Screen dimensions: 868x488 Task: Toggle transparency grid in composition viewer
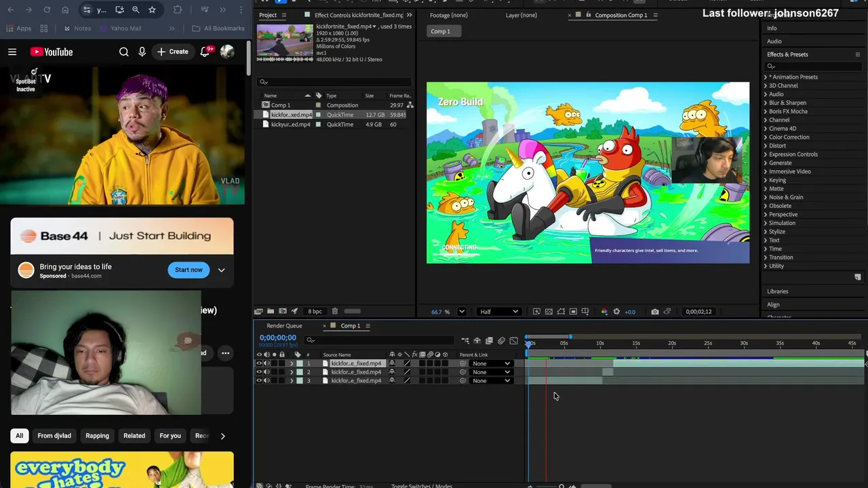(x=549, y=312)
